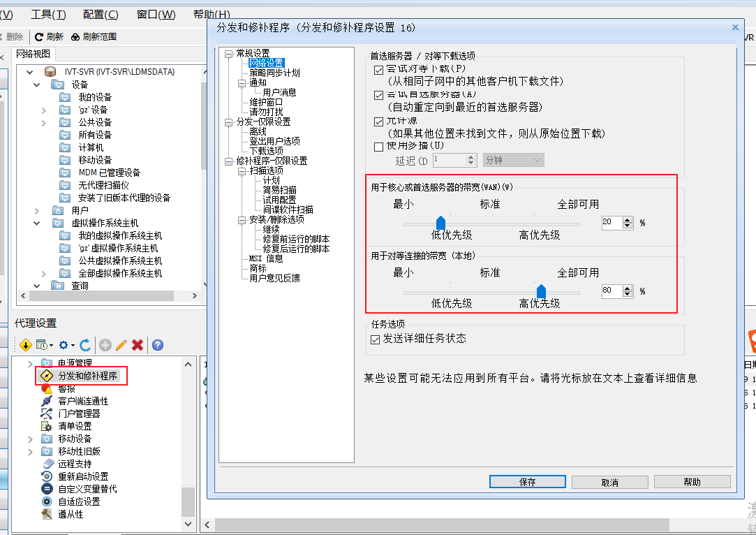Open the blue gear settings toolbar icon
The image size is (756, 535).
pyautogui.click(x=64, y=344)
